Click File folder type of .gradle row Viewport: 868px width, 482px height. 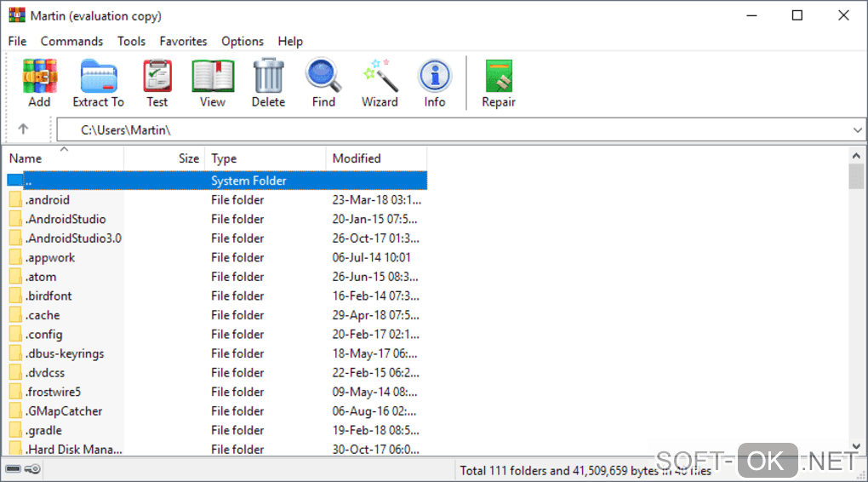237,430
